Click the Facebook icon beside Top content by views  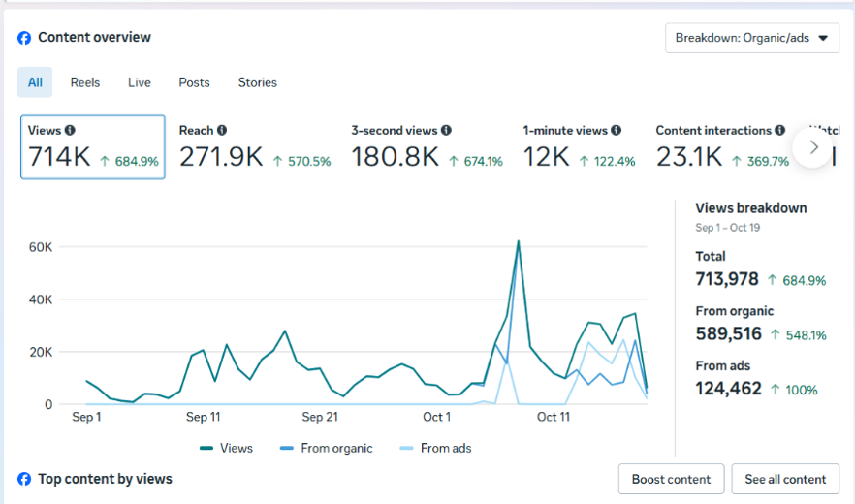24,479
